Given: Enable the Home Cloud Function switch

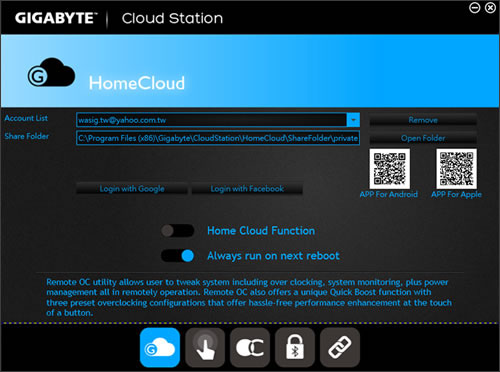Looking at the screenshot, I should [x=177, y=230].
